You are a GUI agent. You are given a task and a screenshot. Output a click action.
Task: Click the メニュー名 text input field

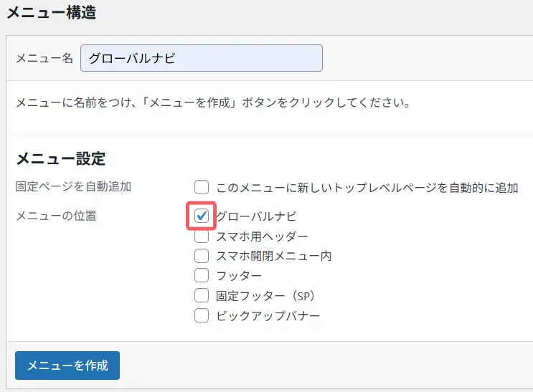click(x=202, y=58)
